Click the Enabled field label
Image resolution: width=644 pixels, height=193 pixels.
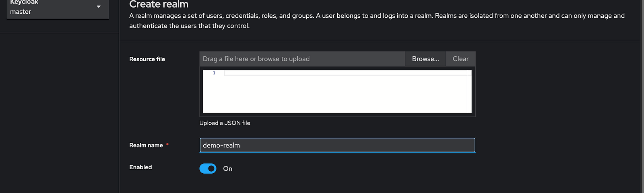click(x=140, y=167)
